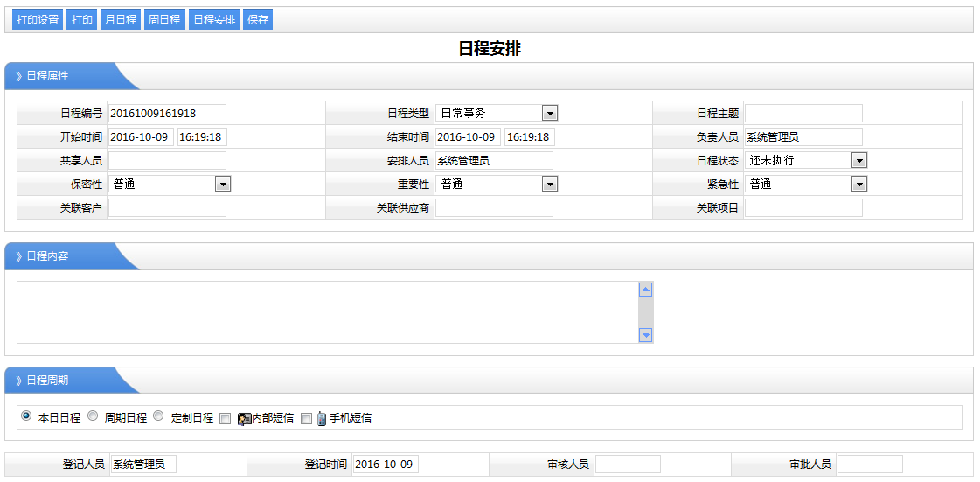Click the 日程安排 toolbar button
The height and width of the screenshot is (482, 980).
(213, 19)
